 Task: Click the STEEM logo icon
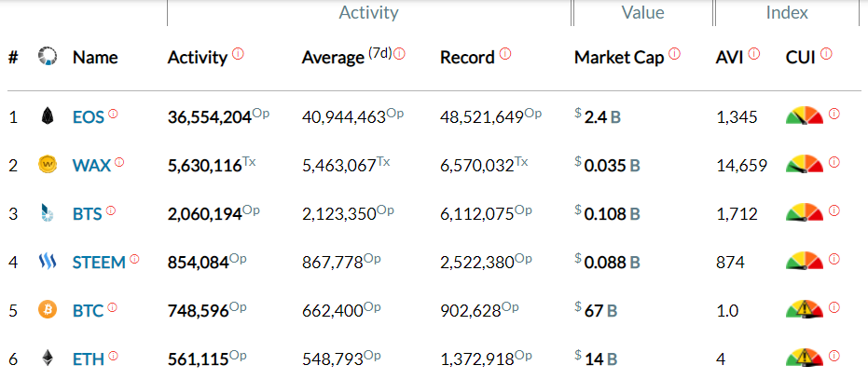(48, 262)
